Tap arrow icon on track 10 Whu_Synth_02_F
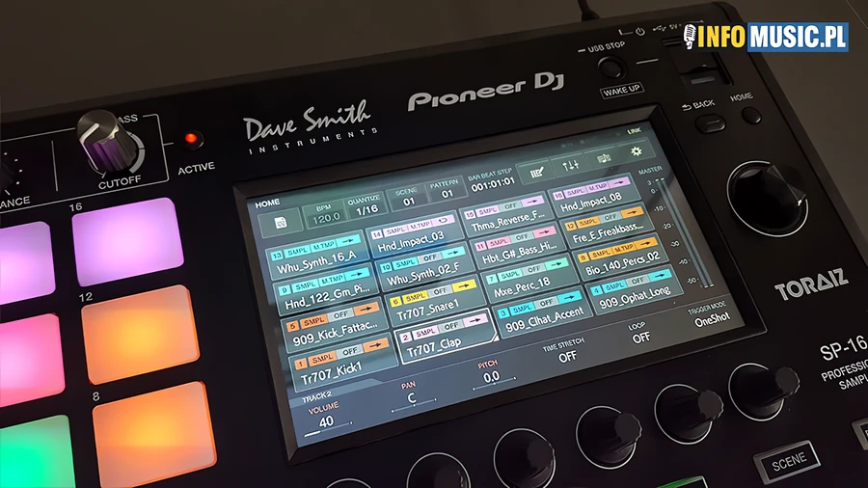This screenshot has height=488, width=868. point(453,253)
